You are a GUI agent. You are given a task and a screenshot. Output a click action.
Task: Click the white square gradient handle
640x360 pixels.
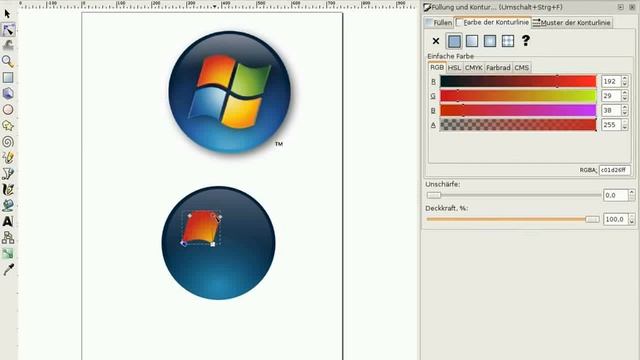click(213, 244)
